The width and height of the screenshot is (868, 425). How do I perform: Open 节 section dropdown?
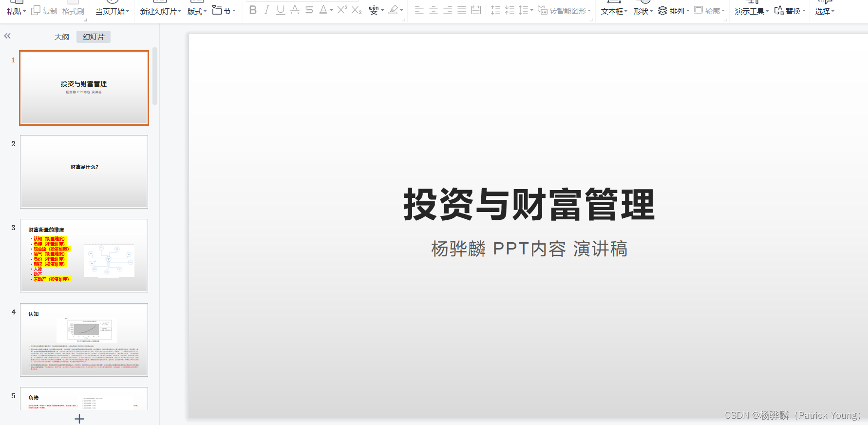click(224, 11)
